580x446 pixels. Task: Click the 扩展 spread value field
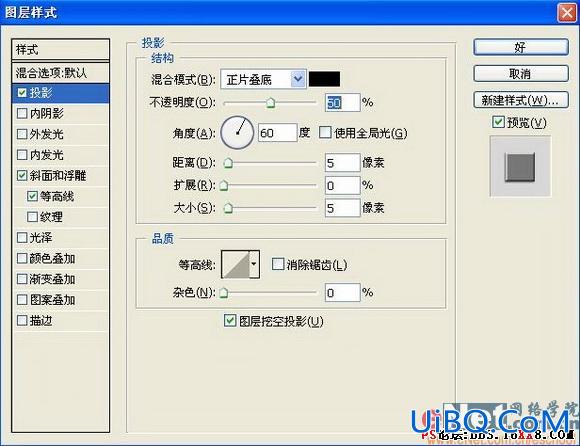(342, 185)
